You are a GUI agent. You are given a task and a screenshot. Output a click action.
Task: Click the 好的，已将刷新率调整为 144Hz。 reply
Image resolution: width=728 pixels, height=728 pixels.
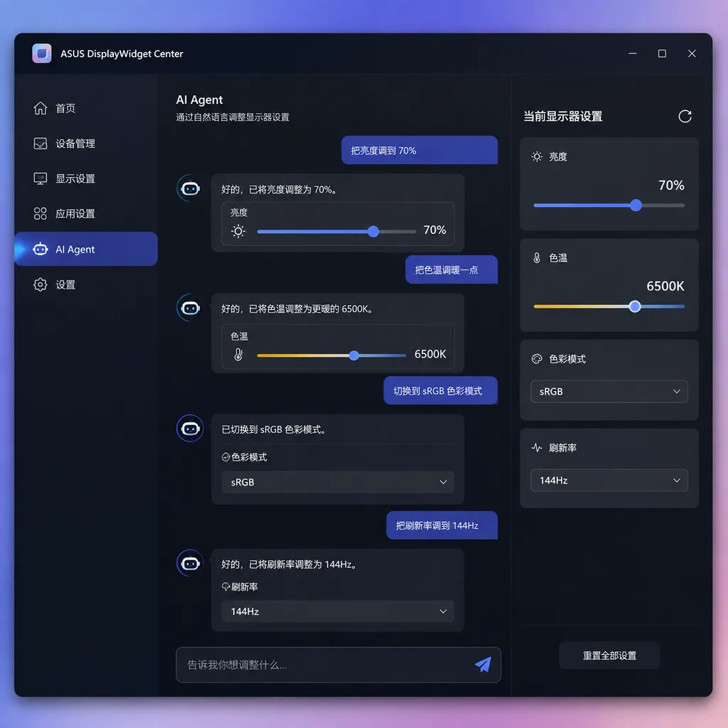pos(289,564)
